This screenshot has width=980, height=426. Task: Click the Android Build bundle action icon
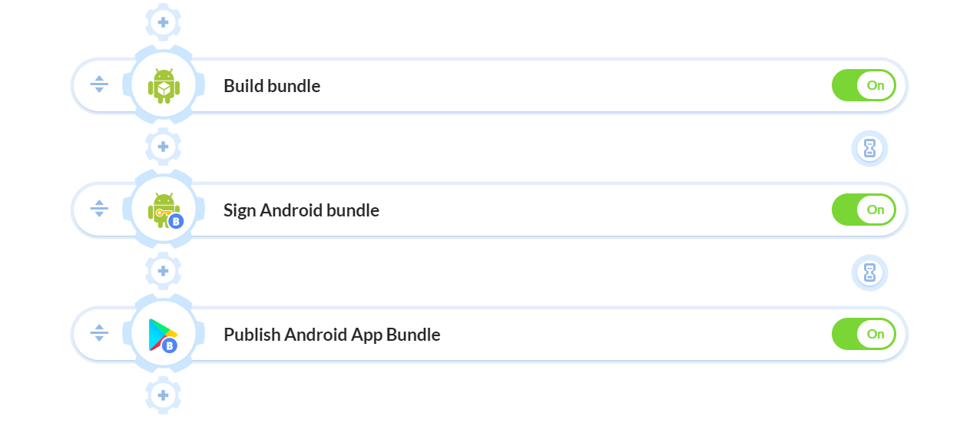164,85
